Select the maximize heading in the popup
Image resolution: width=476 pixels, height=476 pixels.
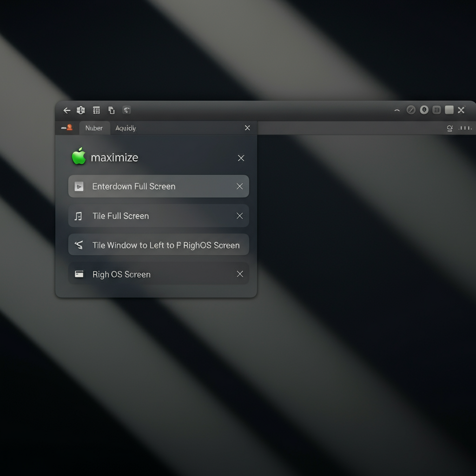[115, 157]
